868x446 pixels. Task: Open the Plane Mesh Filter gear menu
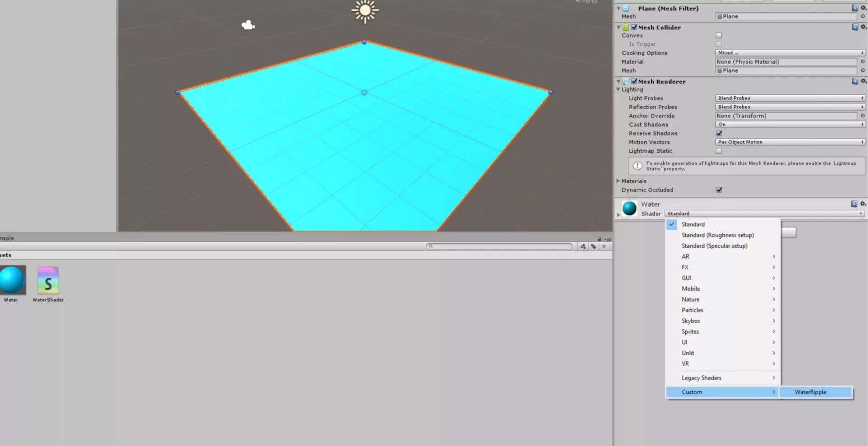pyautogui.click(x=863, y=8)
